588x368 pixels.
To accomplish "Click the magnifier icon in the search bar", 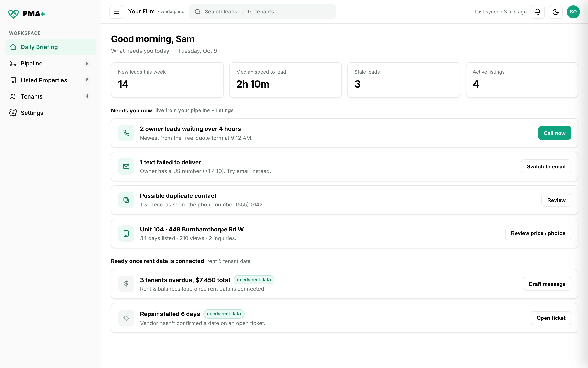I will [198, 12].
